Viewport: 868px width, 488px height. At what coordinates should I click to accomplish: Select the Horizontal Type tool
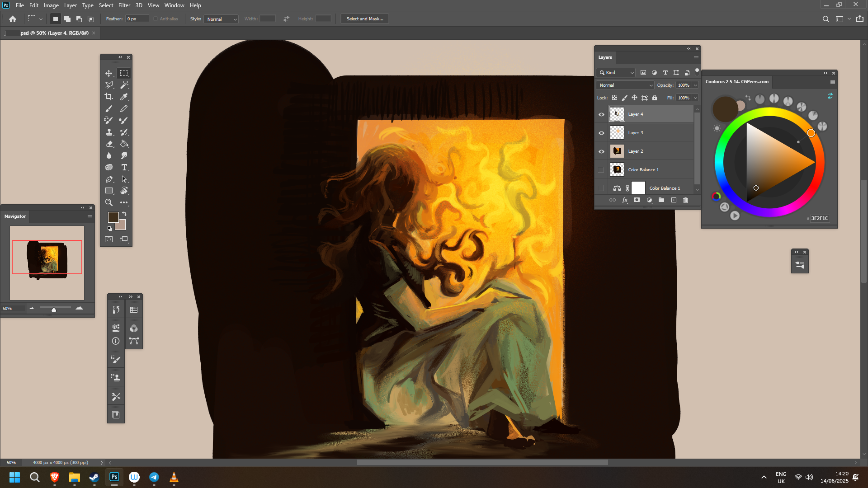124,167
